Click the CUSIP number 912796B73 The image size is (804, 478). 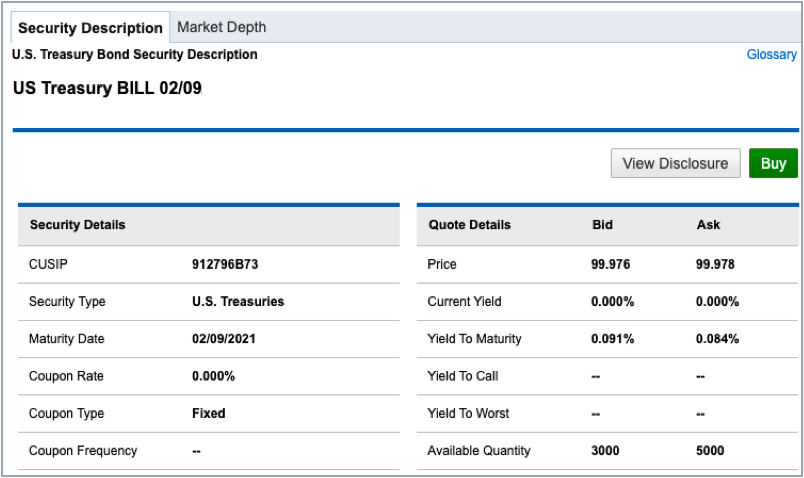coord(225,264)
